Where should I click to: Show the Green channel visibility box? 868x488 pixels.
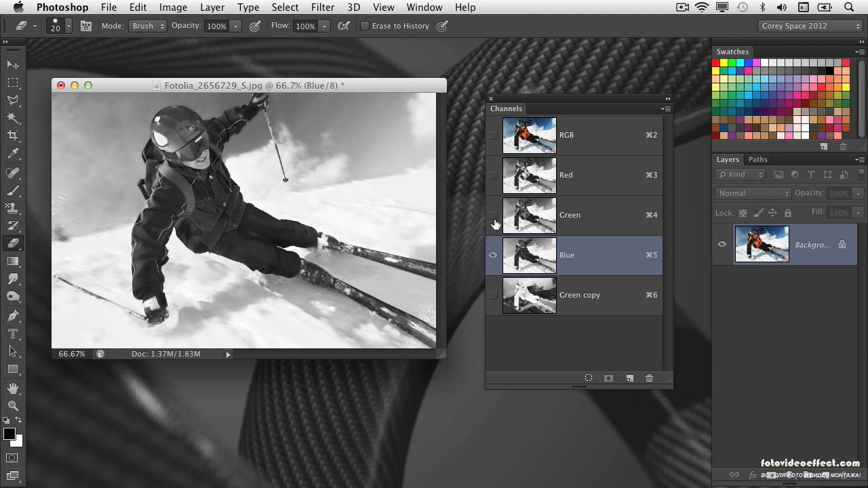click(x=493, y=215)
